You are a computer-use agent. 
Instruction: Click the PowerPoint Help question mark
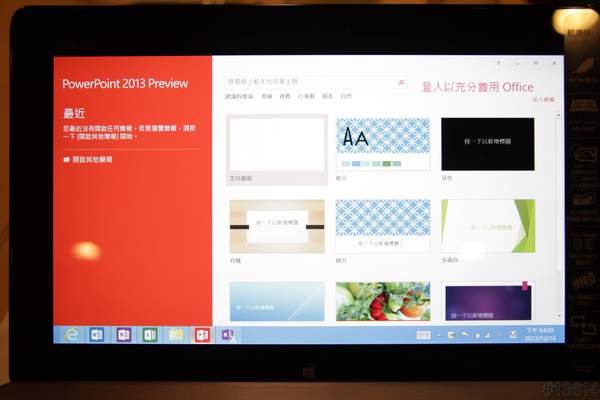pos(498,63)
